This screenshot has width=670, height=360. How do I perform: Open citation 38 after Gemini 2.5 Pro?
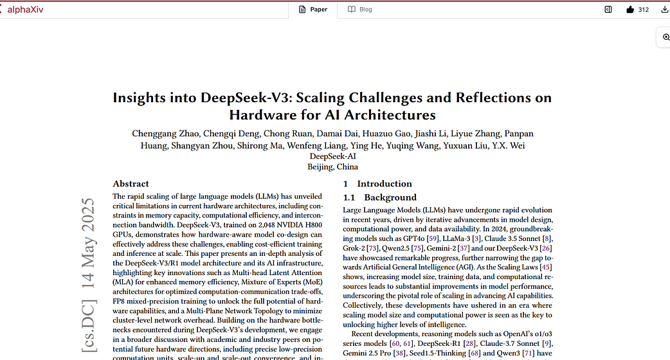(399, 353)
